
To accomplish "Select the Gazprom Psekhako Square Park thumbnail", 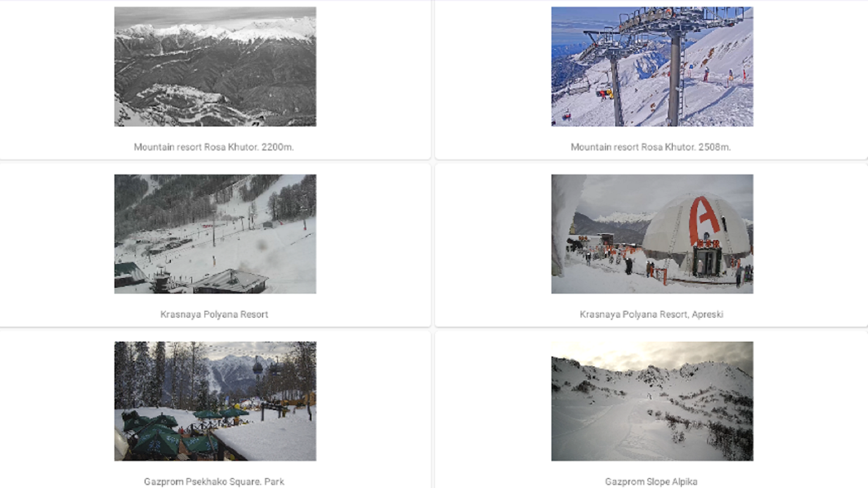I will point(215,401).
